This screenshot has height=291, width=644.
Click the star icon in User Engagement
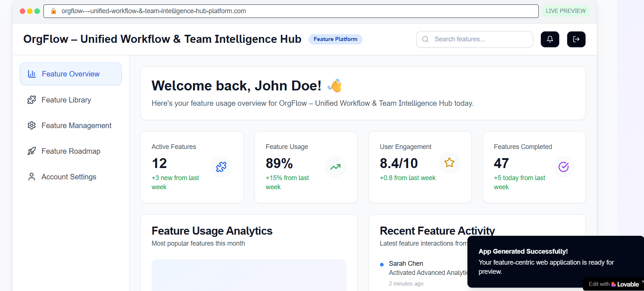(449, 163)
